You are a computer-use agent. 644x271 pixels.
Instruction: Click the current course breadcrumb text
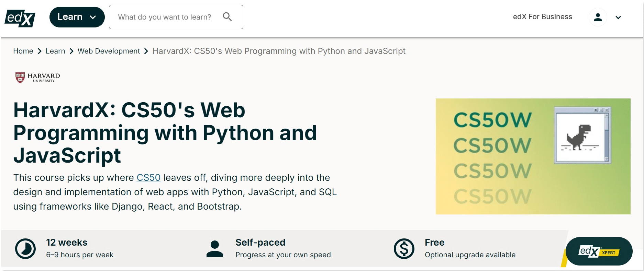[279, 51]
